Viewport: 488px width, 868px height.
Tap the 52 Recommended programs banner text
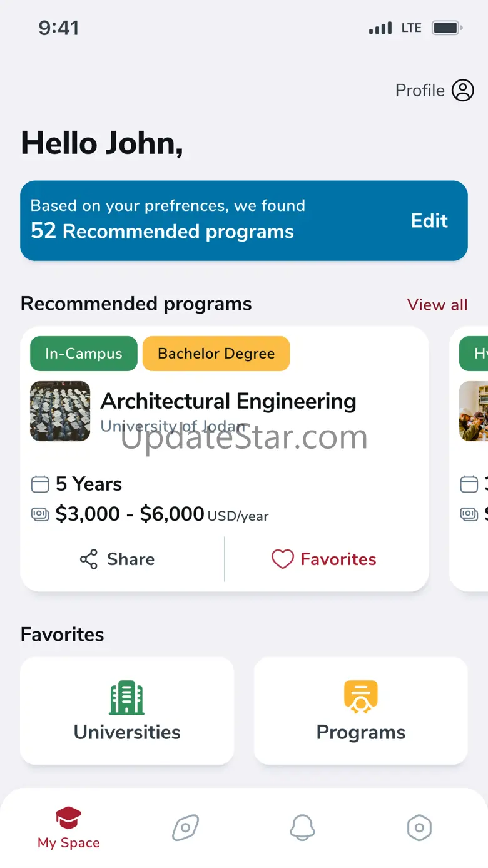click(162, 232)
